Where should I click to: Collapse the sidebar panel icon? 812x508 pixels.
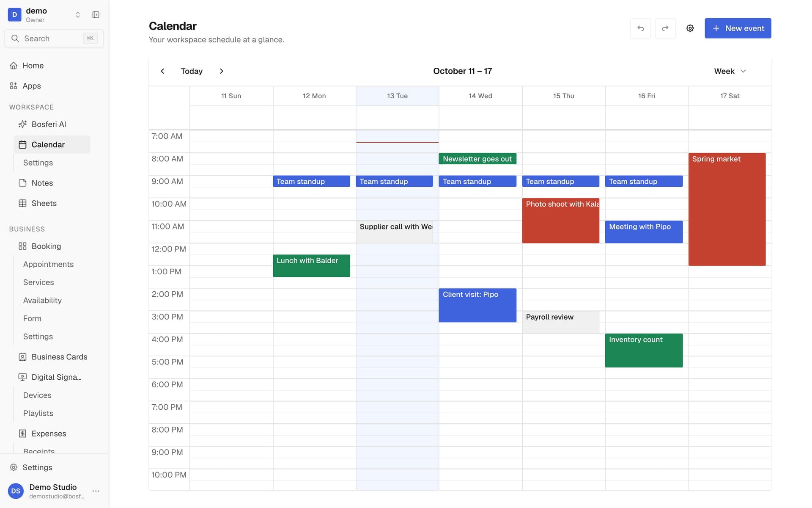96,15
